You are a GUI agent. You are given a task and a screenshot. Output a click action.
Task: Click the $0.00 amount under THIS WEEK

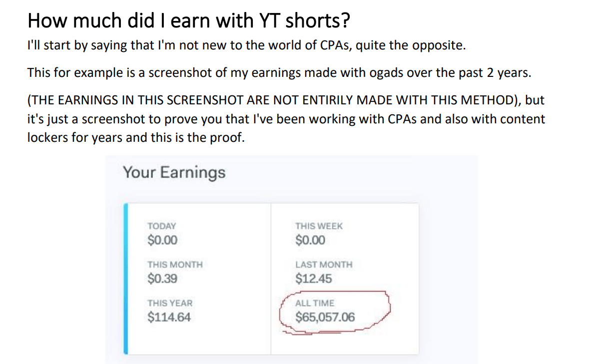pyautogui.click(x=310, y=240)
